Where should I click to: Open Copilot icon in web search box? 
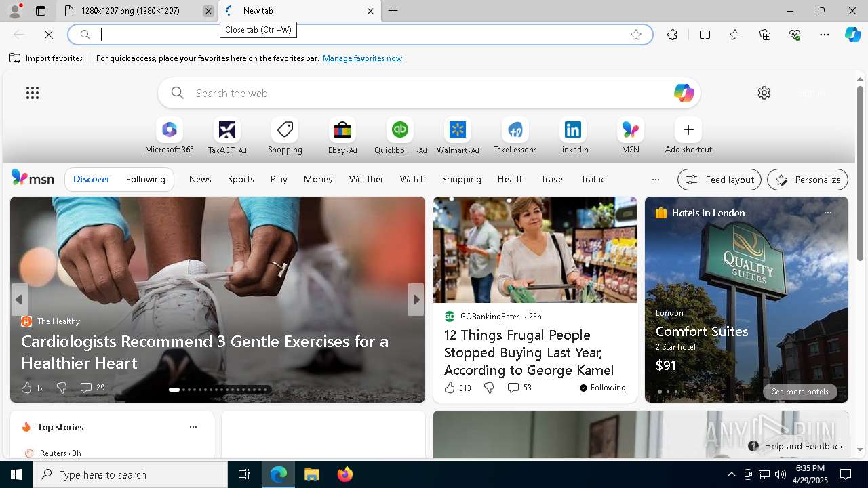pos(684,93)
